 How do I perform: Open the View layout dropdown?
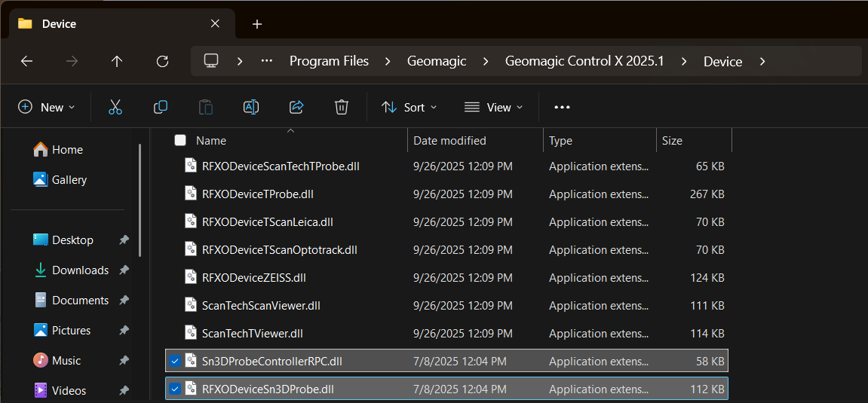click(x=493, y=107)
